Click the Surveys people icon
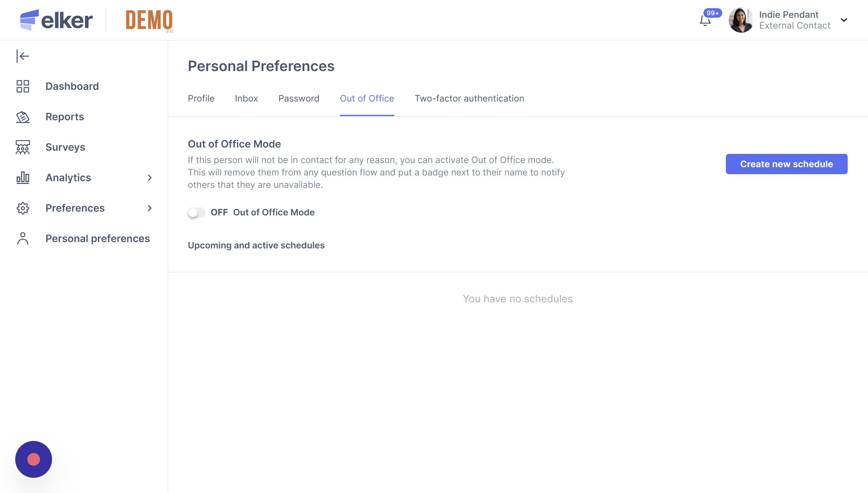868x493 pixels. click(23, 147)
